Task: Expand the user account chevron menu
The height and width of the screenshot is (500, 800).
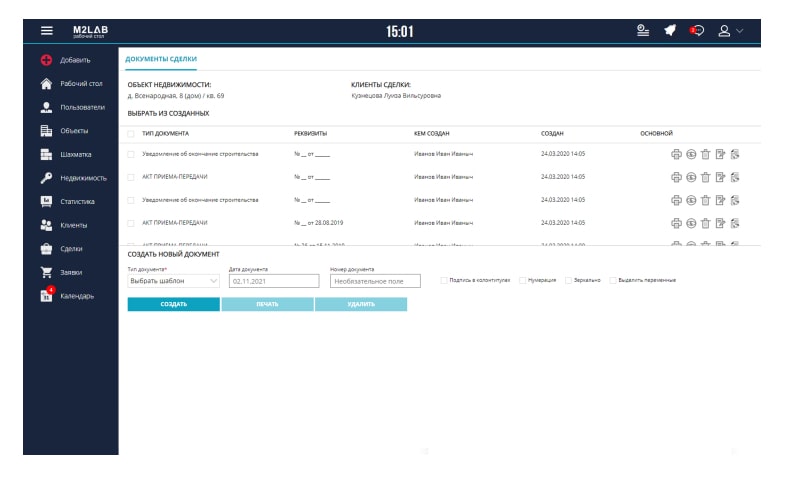Action: tap(740, 31)
